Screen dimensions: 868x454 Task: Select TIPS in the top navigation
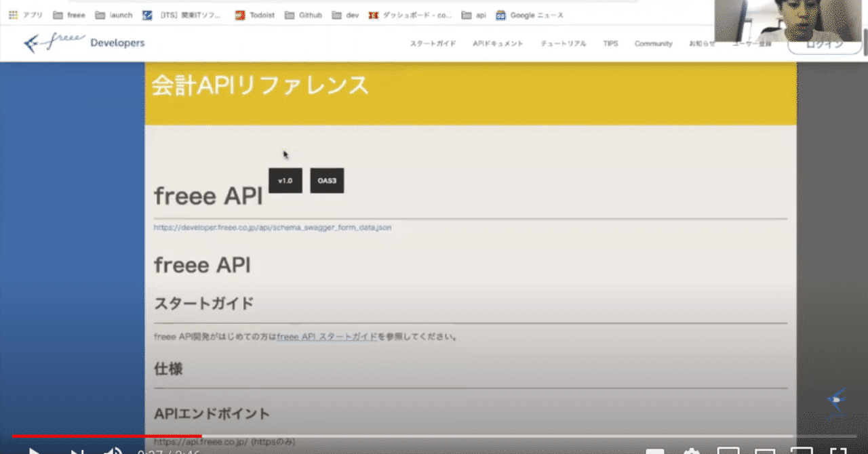coord(610,43)
